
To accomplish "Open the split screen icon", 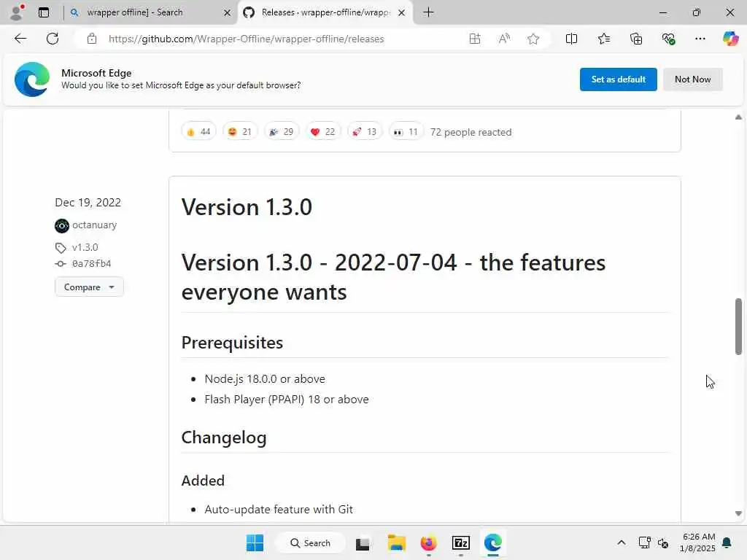I will click(571, 39).
